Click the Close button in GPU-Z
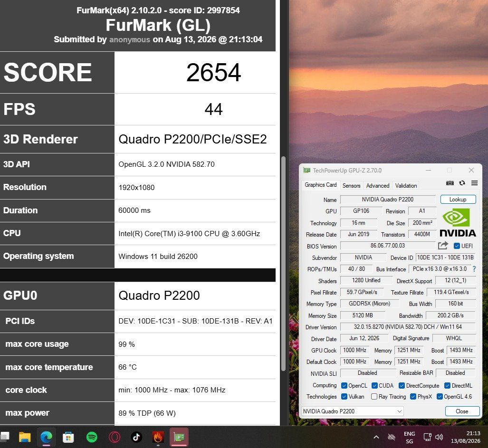The image size is (488, 448). tap(462, 411)
